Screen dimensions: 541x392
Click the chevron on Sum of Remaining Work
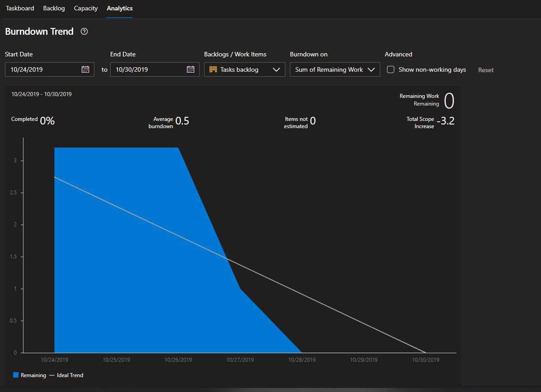click(372, 69)
